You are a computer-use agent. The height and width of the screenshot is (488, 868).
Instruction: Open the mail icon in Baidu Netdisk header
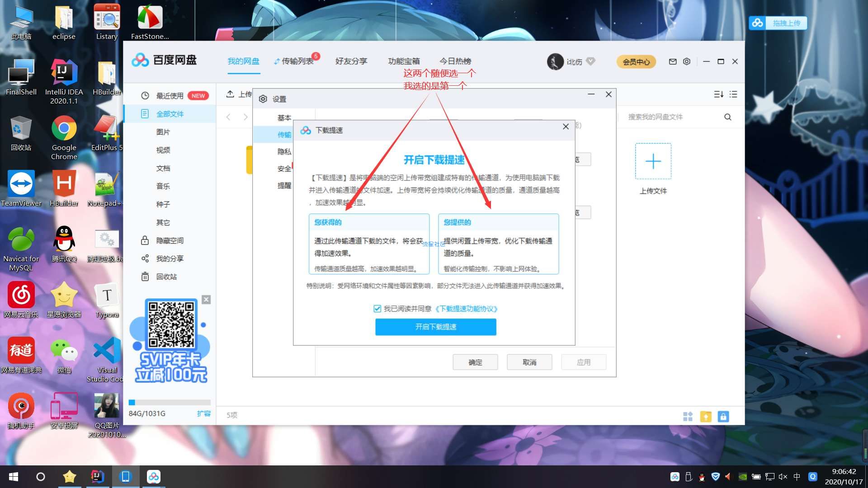[x=673, y=61]
